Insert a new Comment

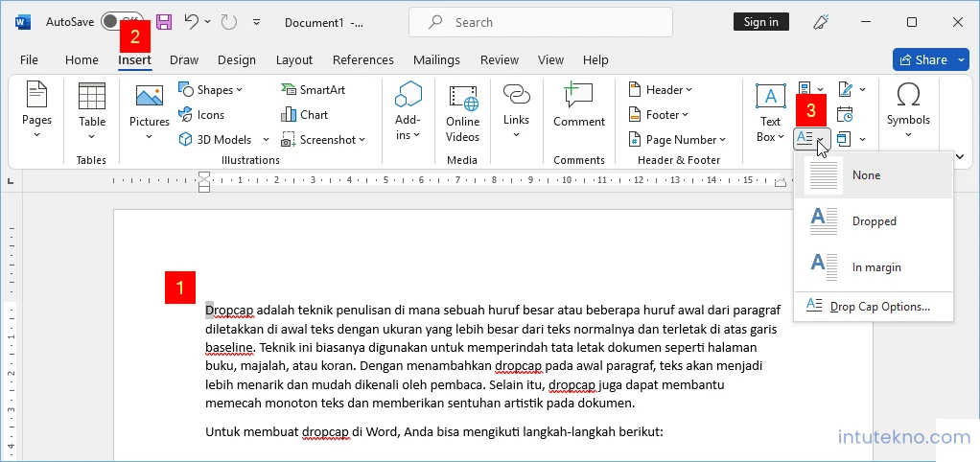pyautogui.click(x=579, y=106)
